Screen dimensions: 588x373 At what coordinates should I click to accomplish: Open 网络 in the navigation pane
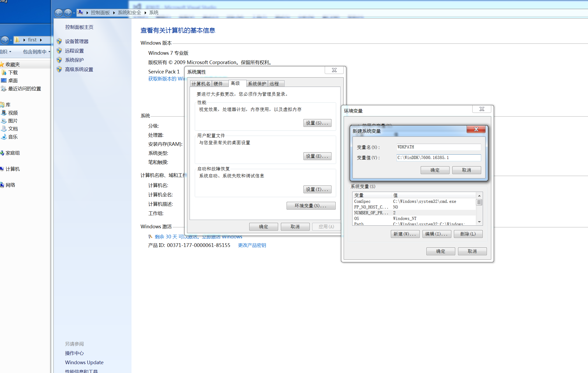pos(10,185)
